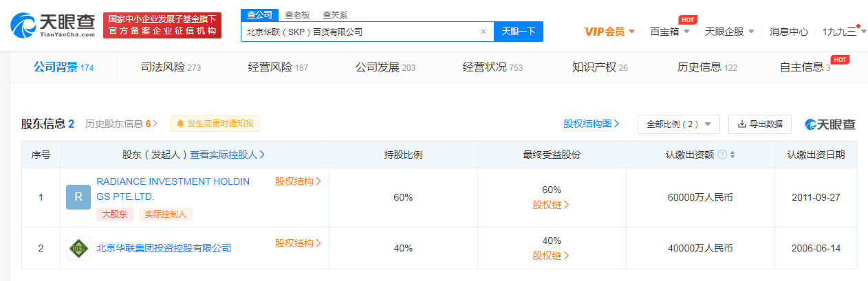The image size is (868, 281).
Task: Switch to the 司法风险 tab
Action: click(x=171, y=67)
